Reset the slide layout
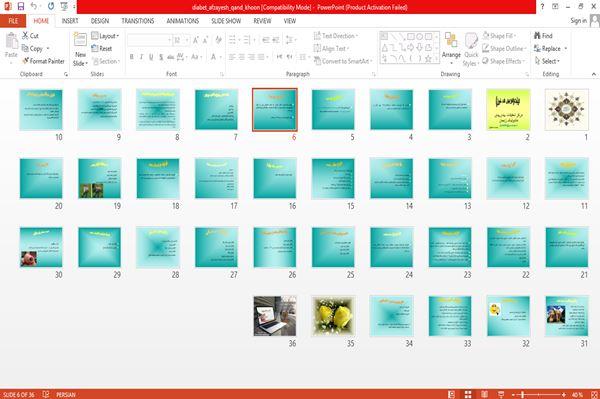Image resolution: width=600 pixels, height=399 pixels. 102,49
